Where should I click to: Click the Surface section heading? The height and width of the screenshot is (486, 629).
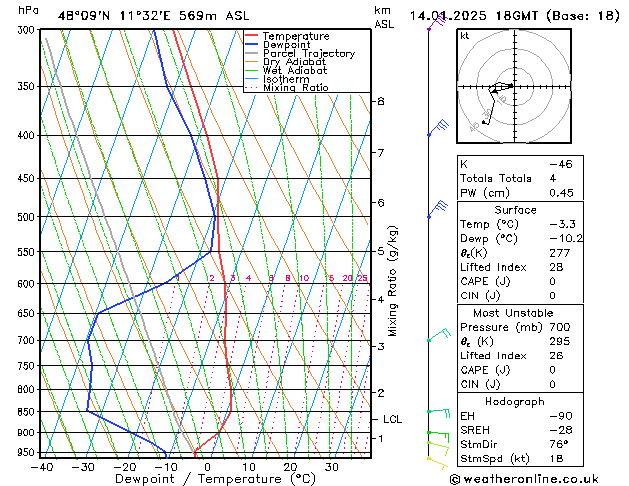[515, 210]
